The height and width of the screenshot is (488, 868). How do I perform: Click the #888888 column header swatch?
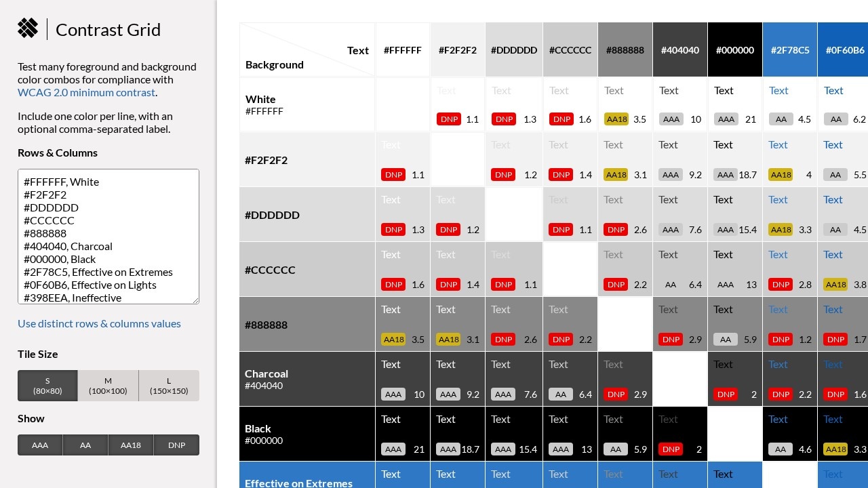(x=625, y=49)
